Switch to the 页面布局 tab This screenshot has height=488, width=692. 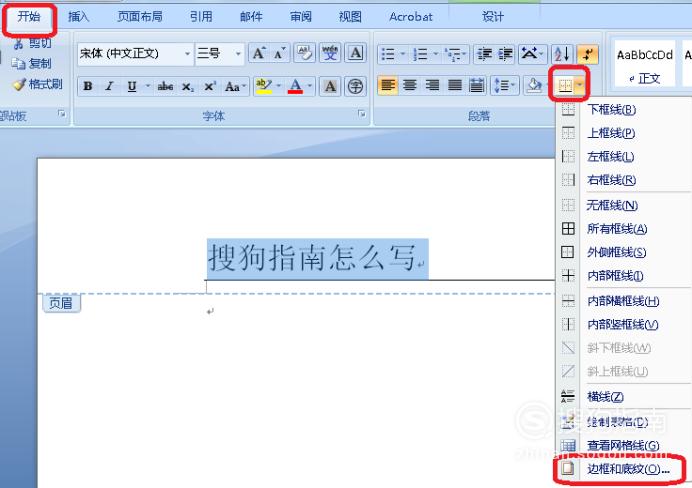pyautogui.click(x=140, y=17)
